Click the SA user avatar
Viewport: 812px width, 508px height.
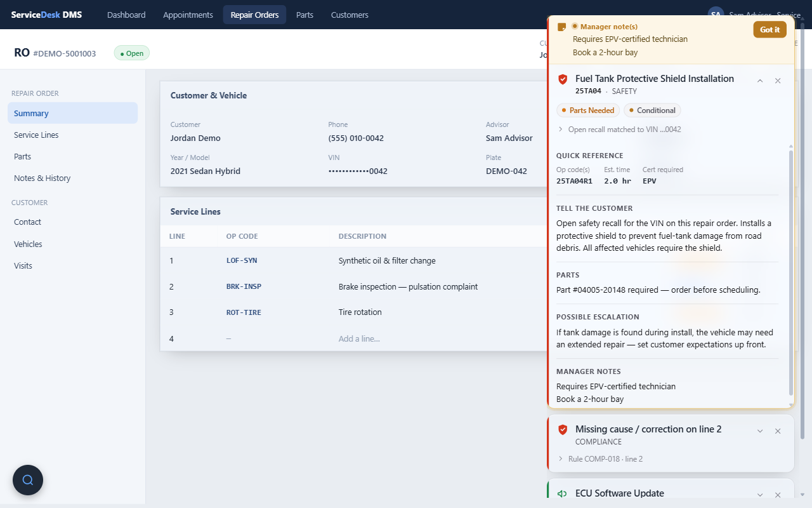[716, 15]
